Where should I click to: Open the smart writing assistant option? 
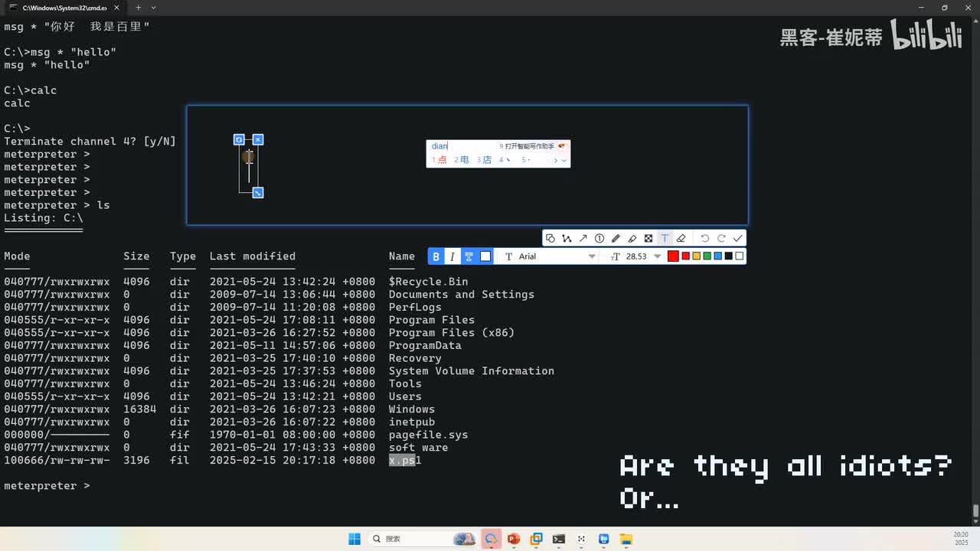(x=532, y=146)
